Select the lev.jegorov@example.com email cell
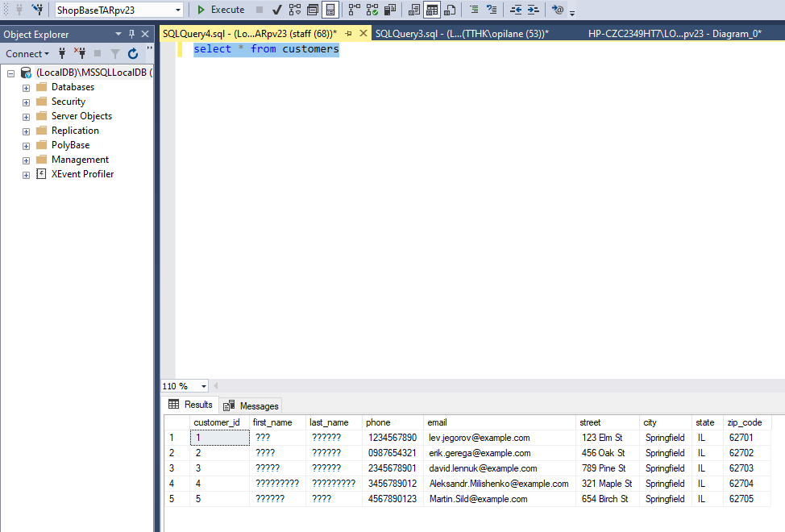785x532 pixels. click(x=480, y=438)
